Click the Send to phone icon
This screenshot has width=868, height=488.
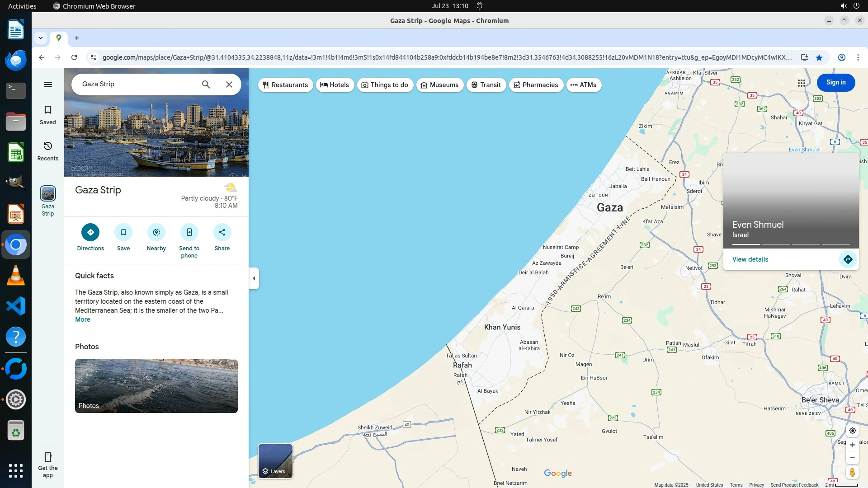tap(189, 232)
